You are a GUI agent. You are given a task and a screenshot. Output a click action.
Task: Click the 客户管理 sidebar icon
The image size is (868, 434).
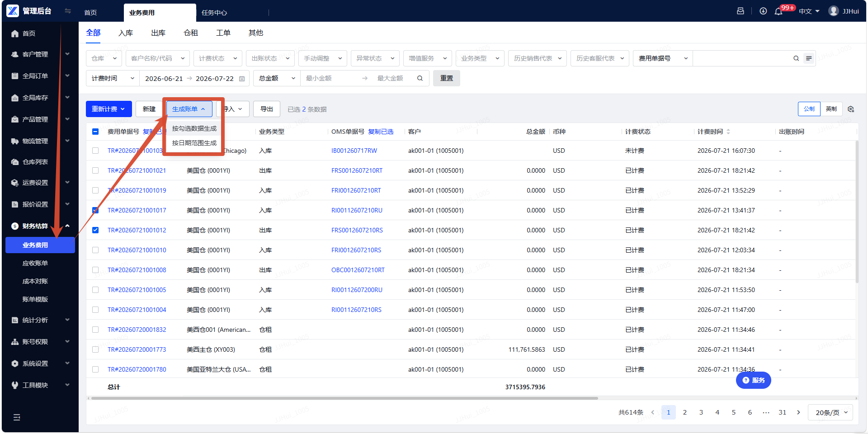15,54
